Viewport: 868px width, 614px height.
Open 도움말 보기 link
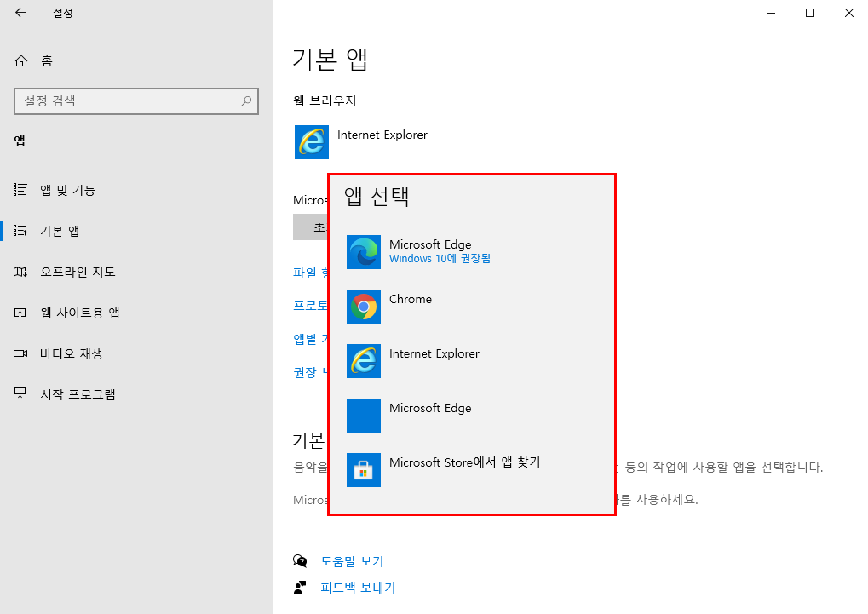(x=352, y=561)
